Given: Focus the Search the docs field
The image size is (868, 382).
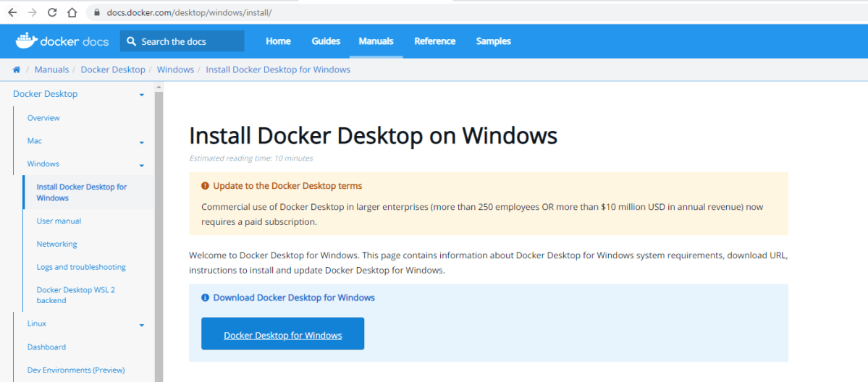Looking at the screenshot, I should click(x=190, y=41).
